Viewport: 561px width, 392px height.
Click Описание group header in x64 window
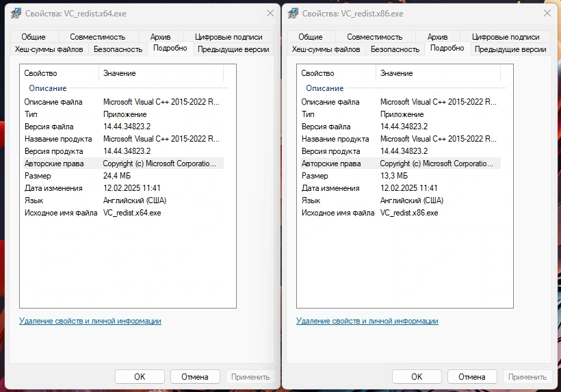48,88
